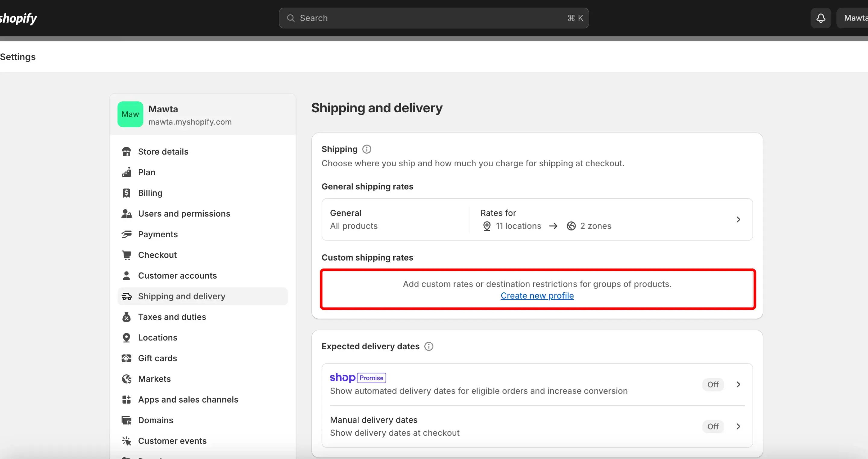Click info icon beside Expected delivery dates
The image size is (868, 459).
pos(429,347)
